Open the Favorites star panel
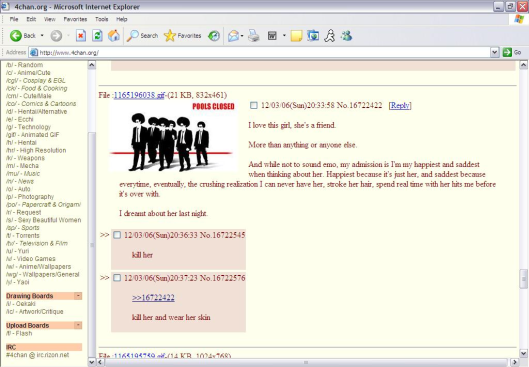This screenshot has width=529, height=367. (x=183, y=35)
